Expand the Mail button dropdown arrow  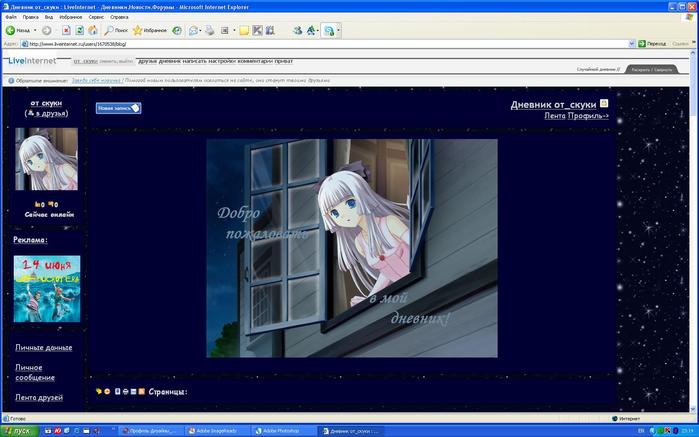pyautogui.click(x=200, y=30)
